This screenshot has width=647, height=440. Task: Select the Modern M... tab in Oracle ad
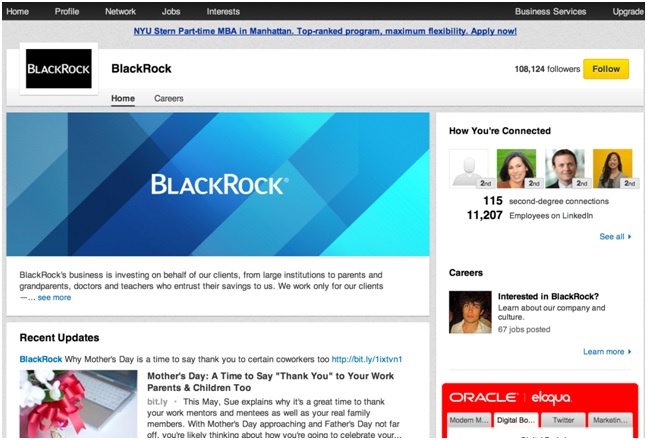[x=469, y=420]
